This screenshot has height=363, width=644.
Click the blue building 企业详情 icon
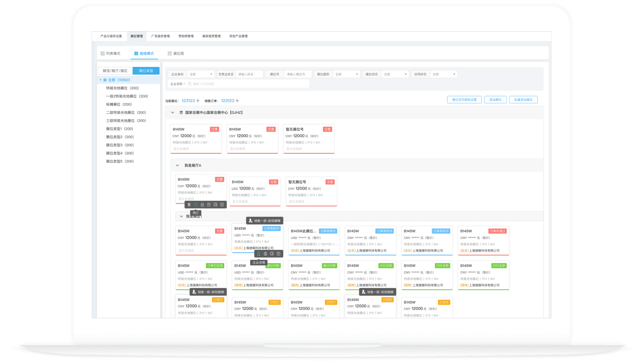(259, 254)
